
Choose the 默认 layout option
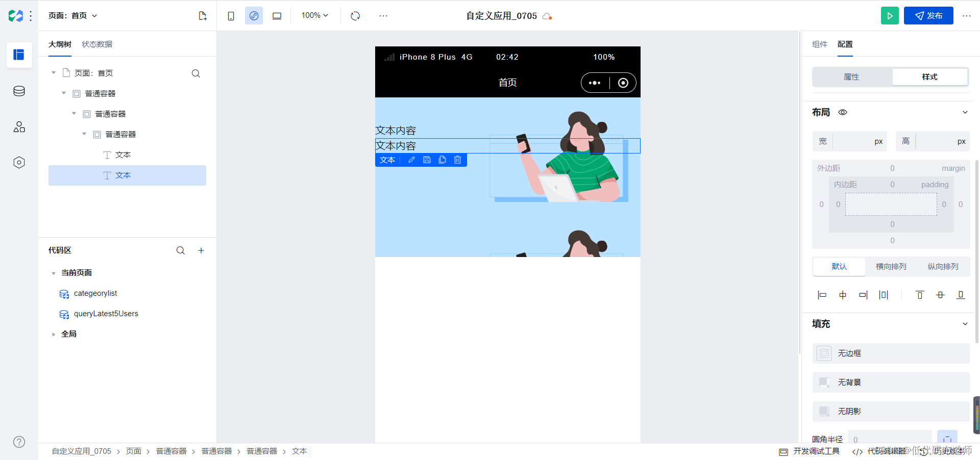click(x=839, y=267)
